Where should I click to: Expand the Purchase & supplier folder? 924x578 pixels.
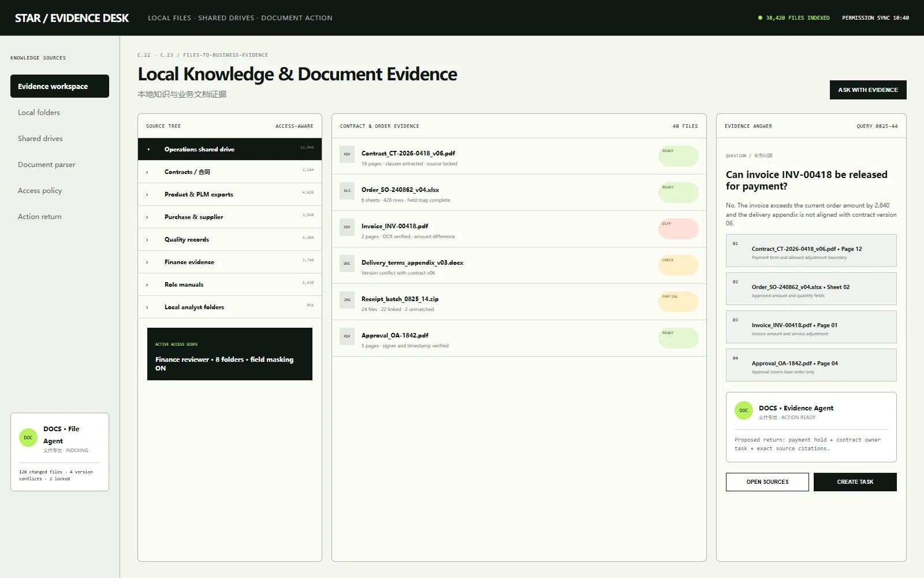pos(147,217)
